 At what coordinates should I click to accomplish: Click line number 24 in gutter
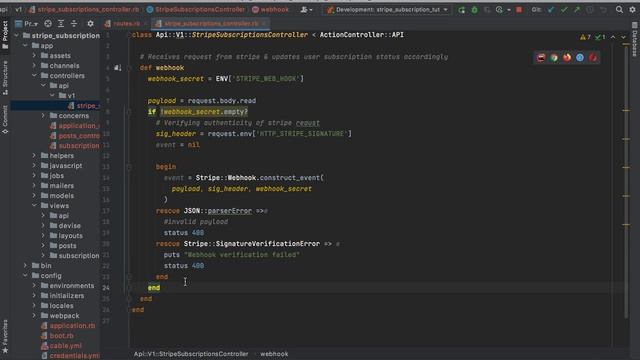tap(106, 288)
